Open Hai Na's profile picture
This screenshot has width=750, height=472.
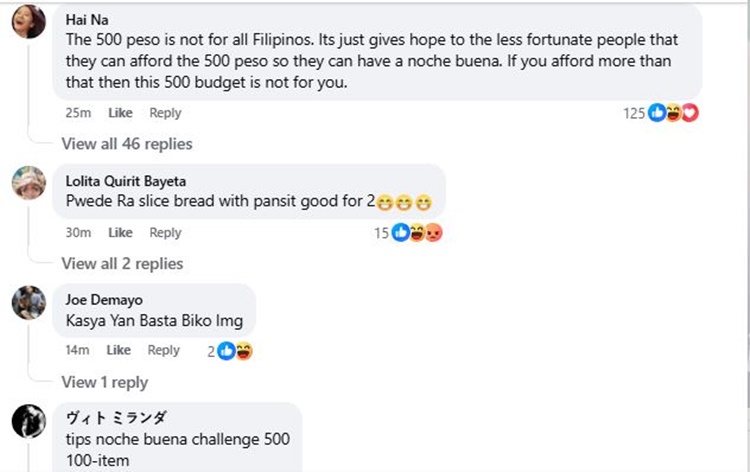pyautogui.click(x=28, y=22)
